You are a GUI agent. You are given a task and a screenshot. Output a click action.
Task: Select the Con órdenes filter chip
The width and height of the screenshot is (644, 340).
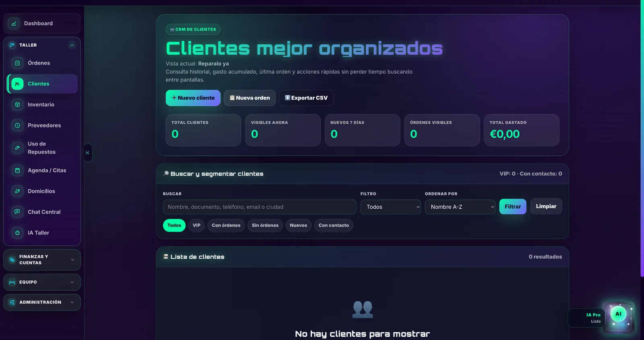226,226
